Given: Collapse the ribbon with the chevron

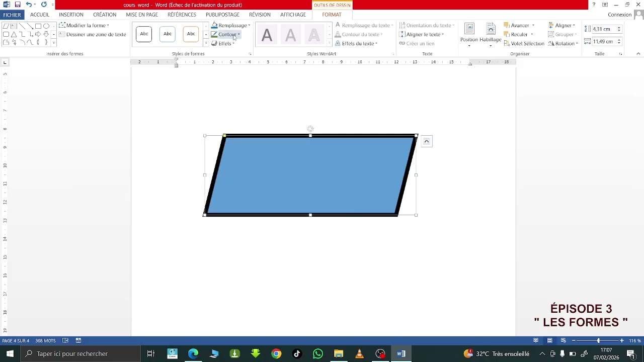Looking at the screenshot, I should click(638, 54).
